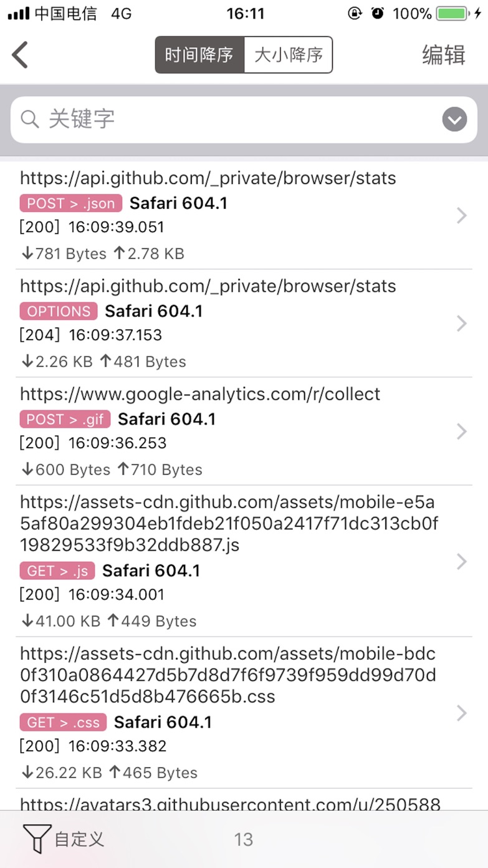This screenshot has width=488, height=868.
Task: Open details chevron for OPTIONS request
Action: pyautogui.click(x=461, y=324)
